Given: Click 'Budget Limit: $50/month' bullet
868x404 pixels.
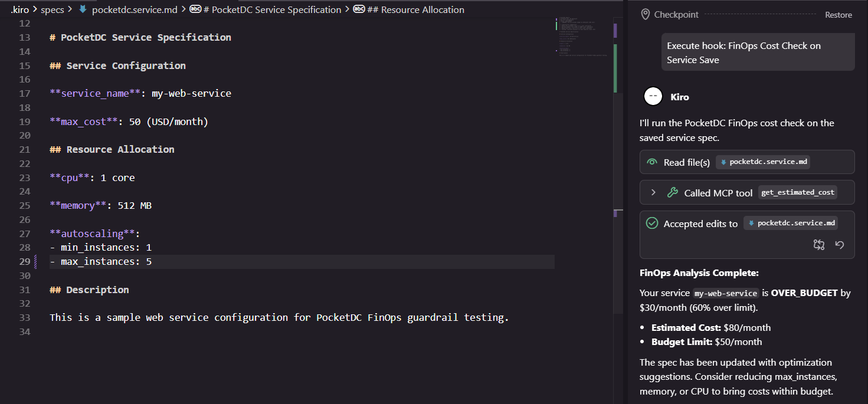Looking at the screenshot, I should pyautogui.click(x=707, y=341).
